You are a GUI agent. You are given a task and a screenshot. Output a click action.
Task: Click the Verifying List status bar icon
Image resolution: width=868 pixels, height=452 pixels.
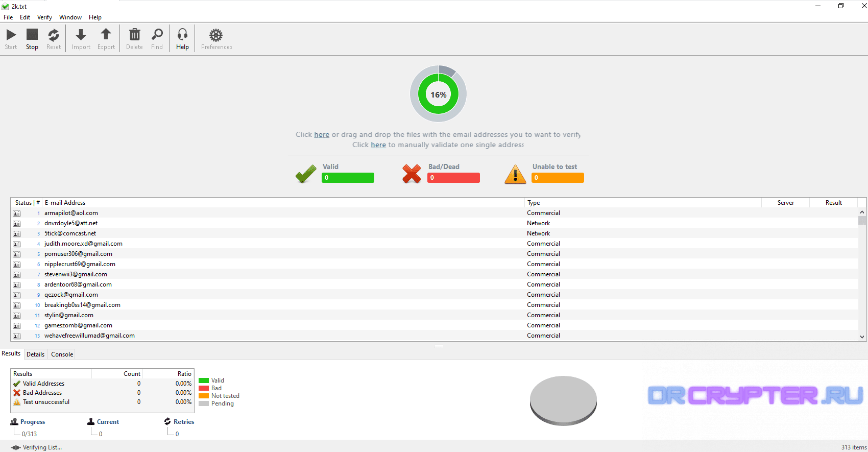coord(16,447)
